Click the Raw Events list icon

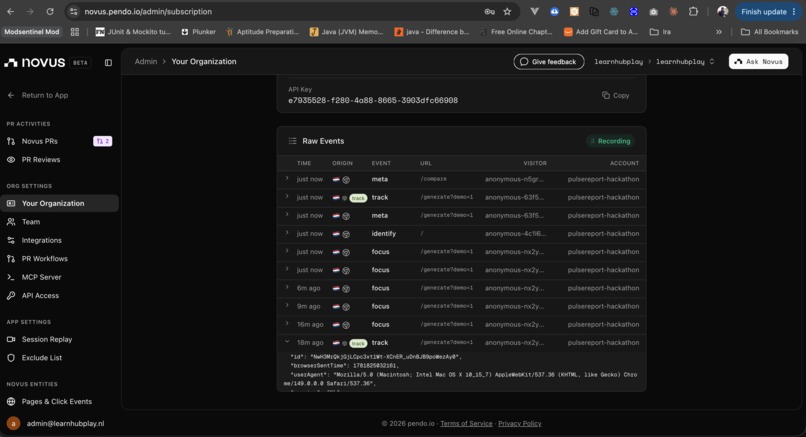(x=292, y=141)
